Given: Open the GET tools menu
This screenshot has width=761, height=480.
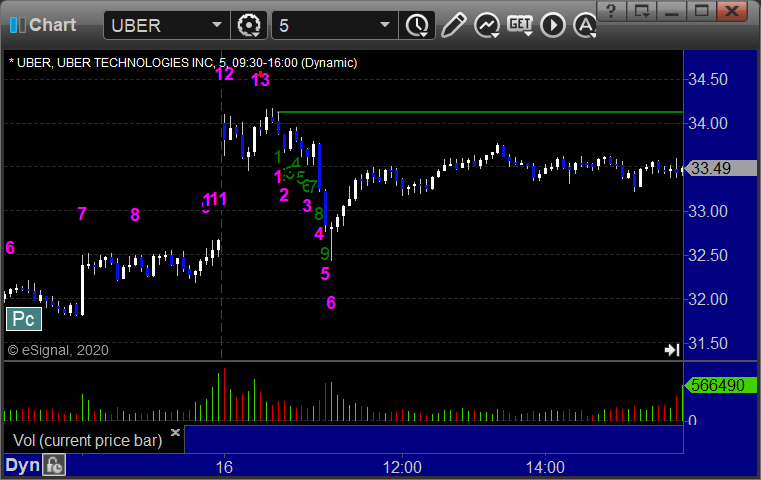Looking at the screenshot, I should click(x=520, y=25).
